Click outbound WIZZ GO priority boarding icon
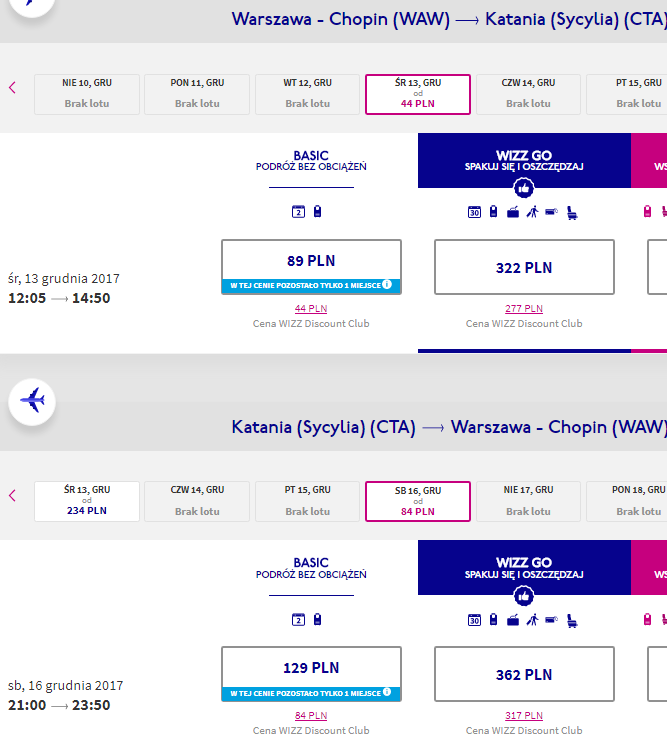The width and height of the screenshot is (667, 738). click(532, 212)
